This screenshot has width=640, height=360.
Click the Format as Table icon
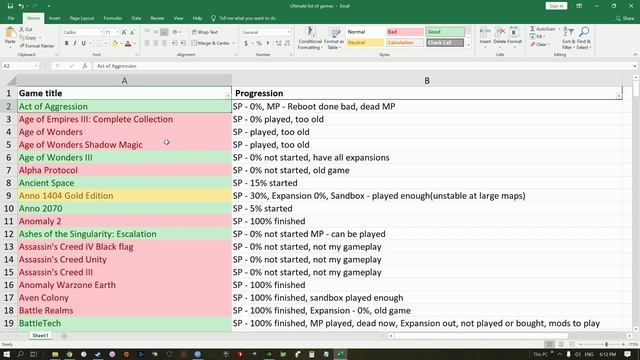pos(334,33)
